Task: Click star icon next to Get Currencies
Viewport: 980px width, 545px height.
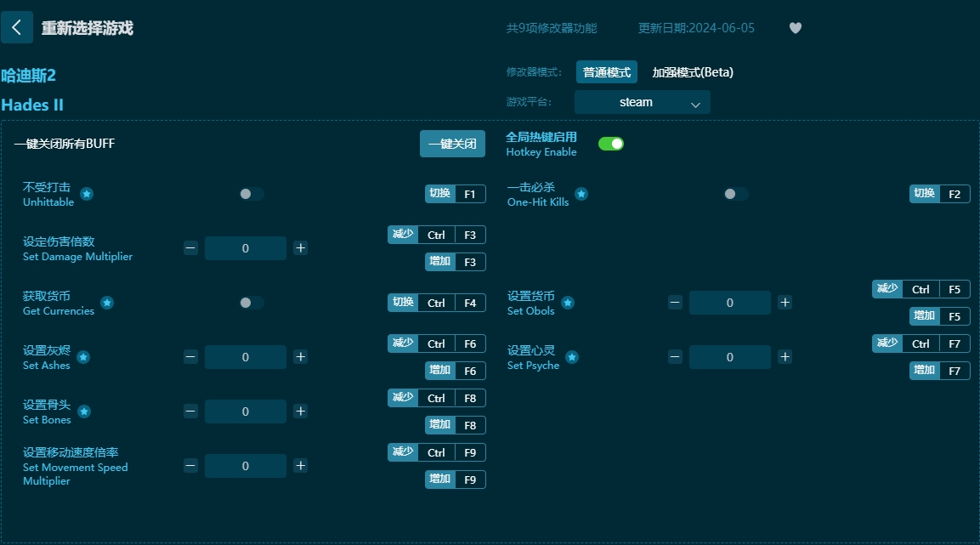Action: click(x=107, y=303)
